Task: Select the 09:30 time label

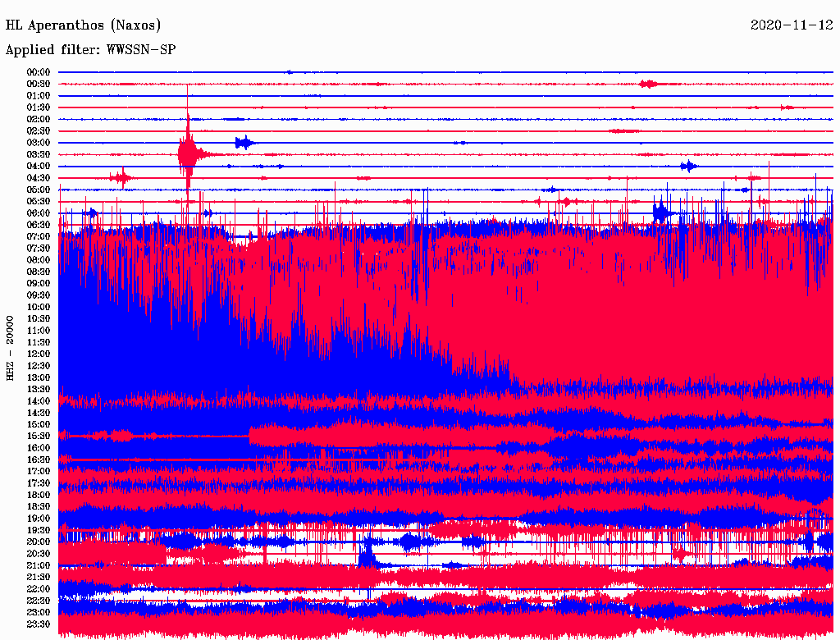Action: tap(39, 295)
